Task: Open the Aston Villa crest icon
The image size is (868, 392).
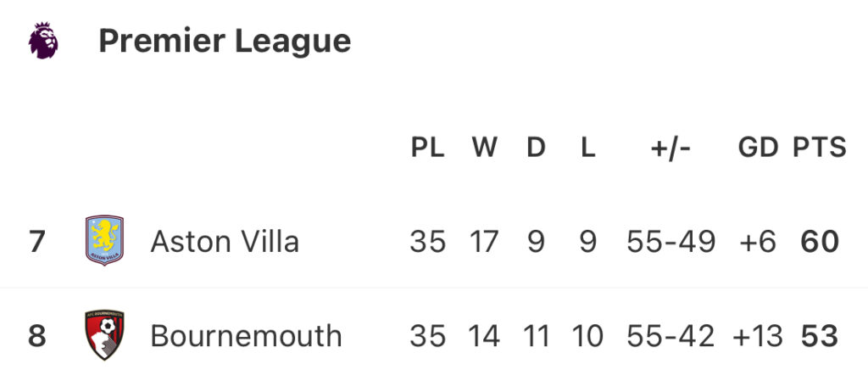Action: tap(104, 240)
